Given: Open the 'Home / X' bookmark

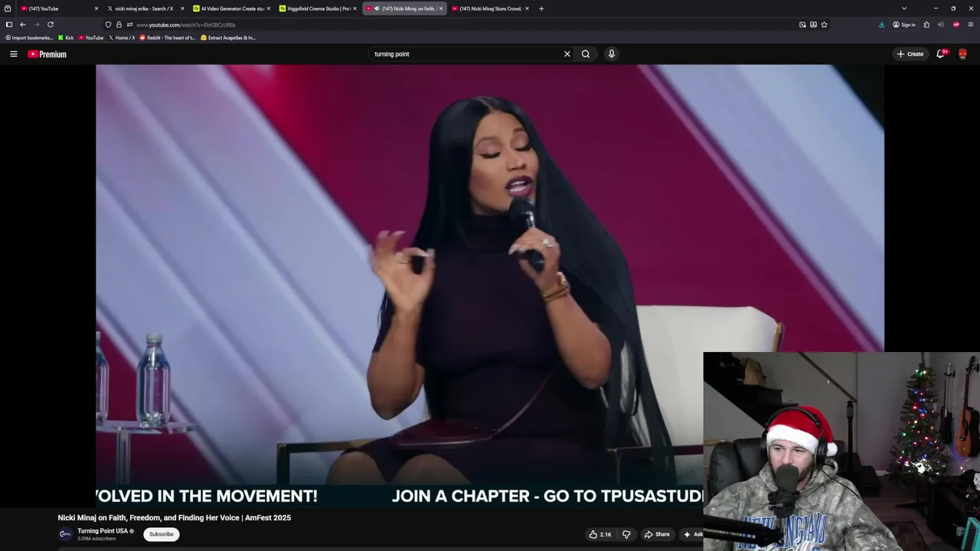Looking at the screenshot, I should (x=122, y=37).
